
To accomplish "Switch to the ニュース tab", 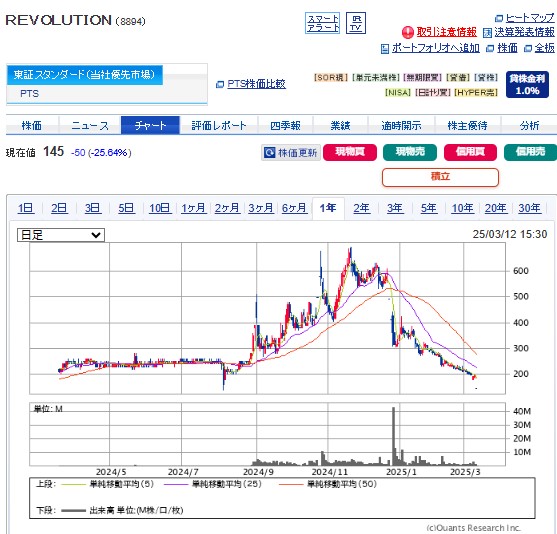I will pyautogui.click(x=90, y=125).
